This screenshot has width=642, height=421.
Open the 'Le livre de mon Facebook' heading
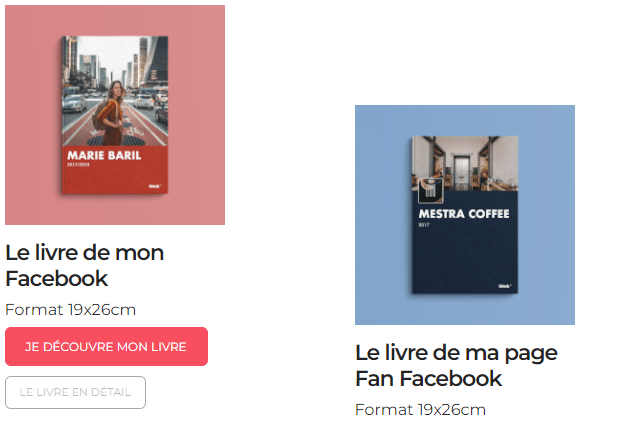click(84, 265)
